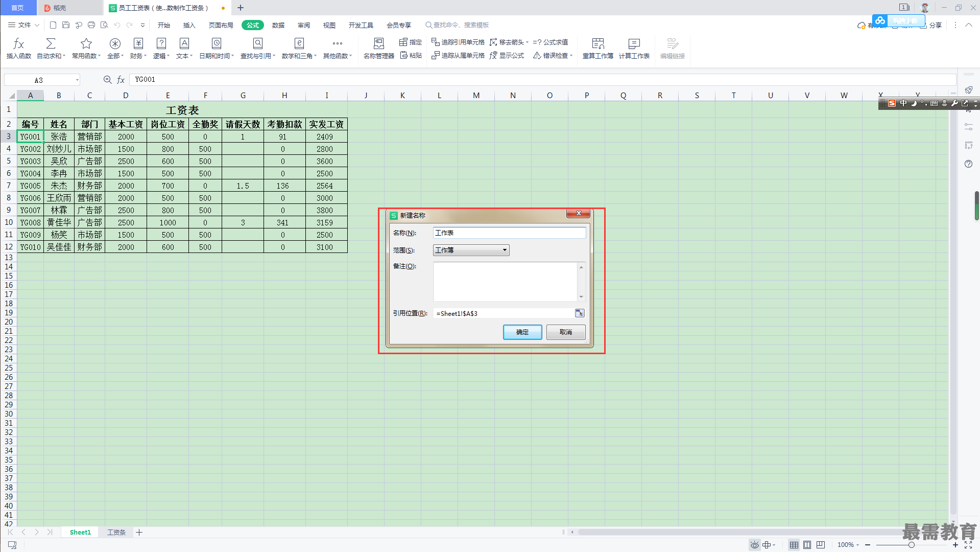
Task: Click Trace Precedents (追踪引用单元格)
Action: click(458, 42)
